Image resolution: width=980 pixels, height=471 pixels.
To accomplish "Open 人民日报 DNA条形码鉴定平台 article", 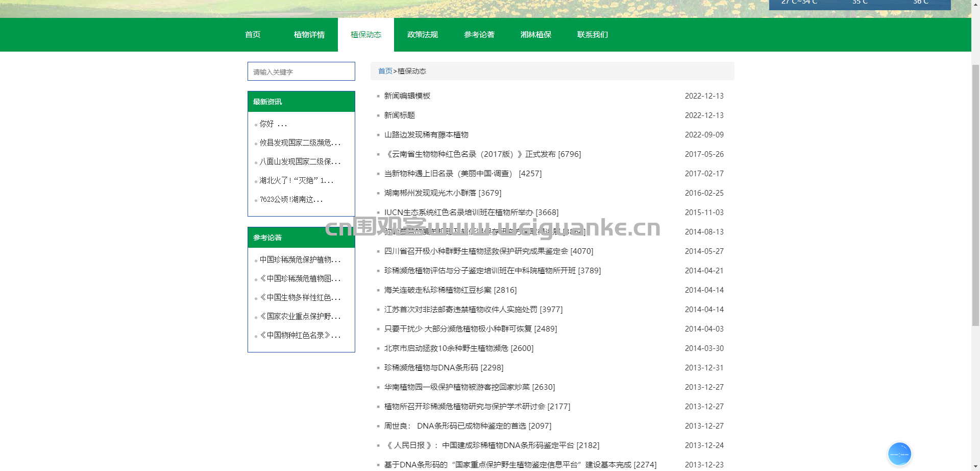I will pos(492,445).
